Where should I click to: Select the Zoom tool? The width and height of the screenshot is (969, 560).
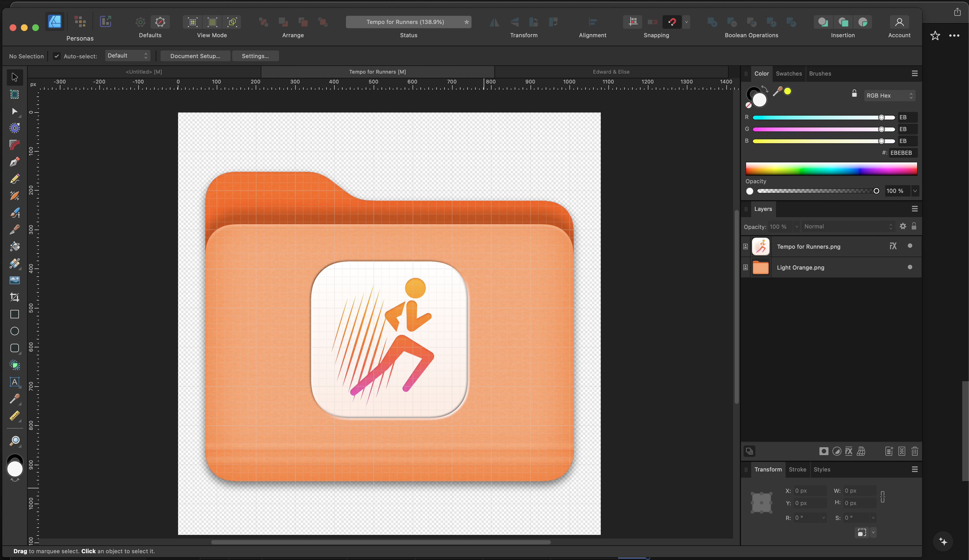coord(15,440)
